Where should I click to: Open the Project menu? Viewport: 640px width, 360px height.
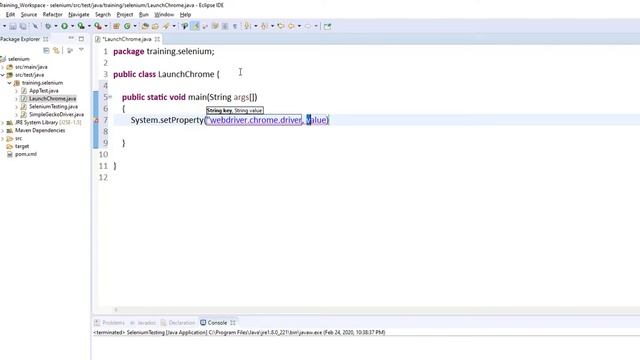click(125, 14)
